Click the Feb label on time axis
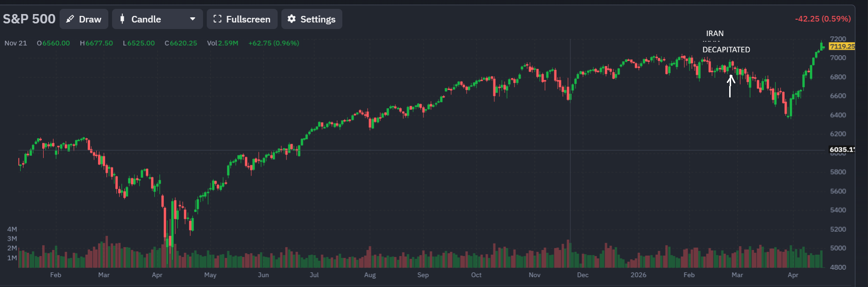The image size is (868, 287). click(55, 275)
